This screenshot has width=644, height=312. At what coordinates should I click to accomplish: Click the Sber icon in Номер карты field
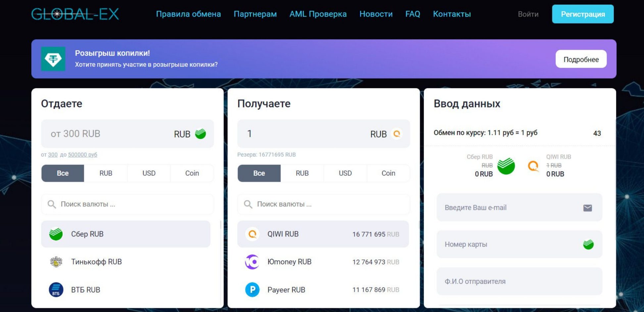588,245
